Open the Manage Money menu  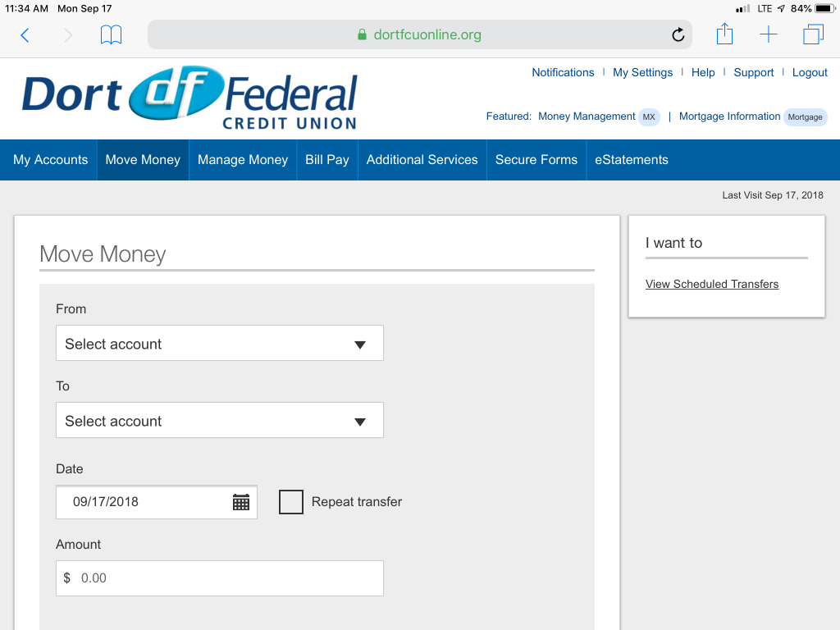[x=243, y=160]
